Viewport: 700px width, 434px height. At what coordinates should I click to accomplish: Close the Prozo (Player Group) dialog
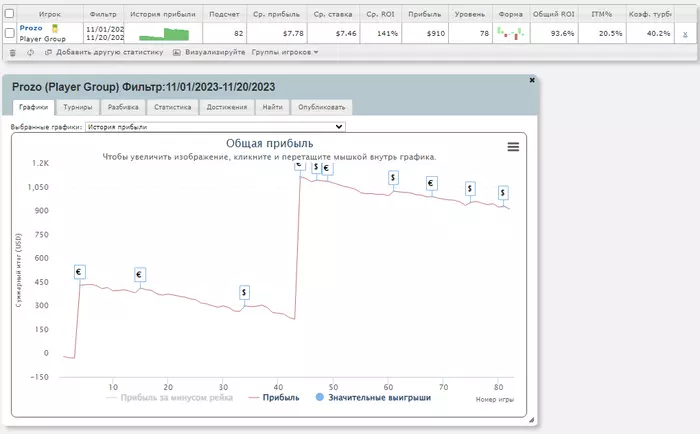(532, 80)
